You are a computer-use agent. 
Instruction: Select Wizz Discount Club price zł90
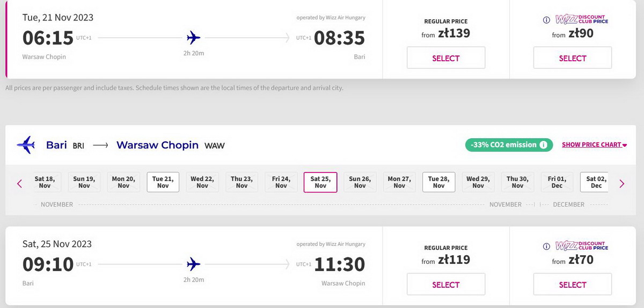pos(573,58)
